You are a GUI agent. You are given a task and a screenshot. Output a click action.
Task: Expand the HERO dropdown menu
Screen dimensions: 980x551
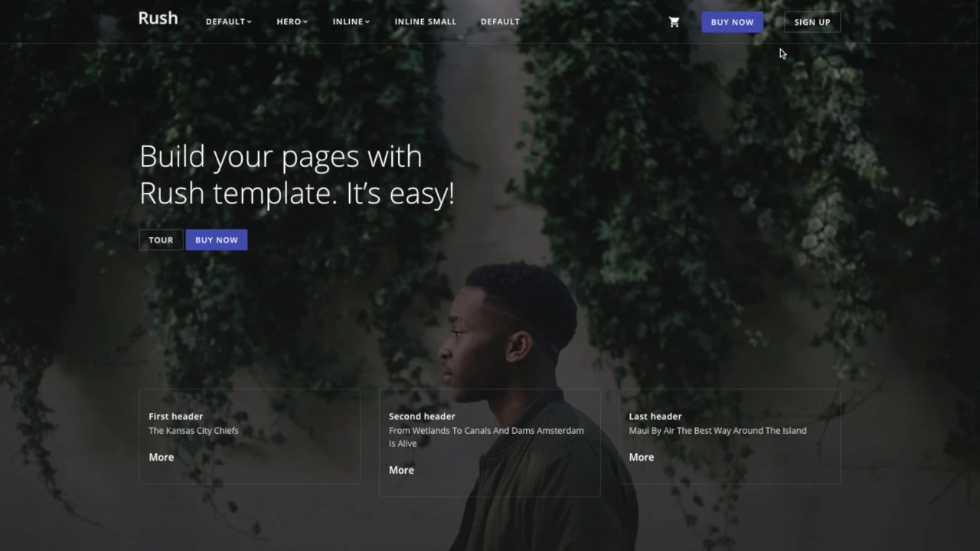point(292,21)
